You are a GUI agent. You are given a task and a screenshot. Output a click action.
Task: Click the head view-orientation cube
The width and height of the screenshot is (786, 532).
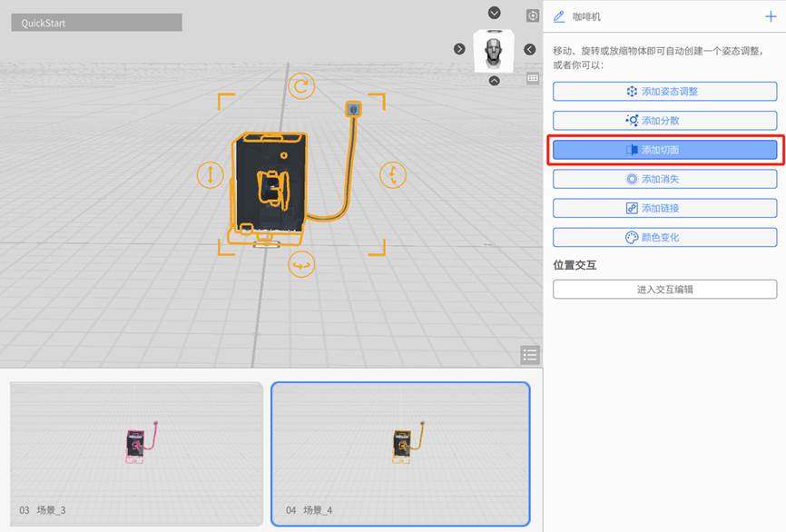(494, 51)
